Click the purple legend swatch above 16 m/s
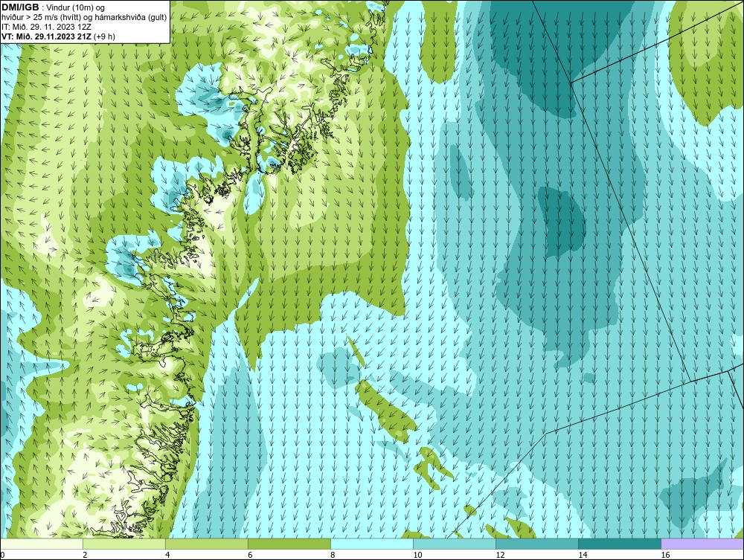Viewport: 744px width, 560px height. click(702, 544)
